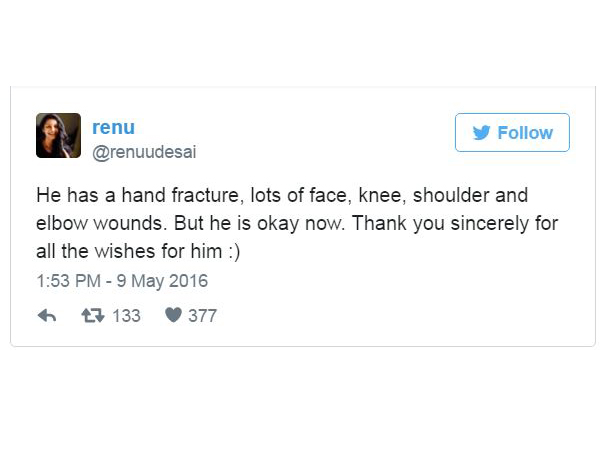600x450 pixels.
Task: Open renu's profile picture
Action: point(58,135)
